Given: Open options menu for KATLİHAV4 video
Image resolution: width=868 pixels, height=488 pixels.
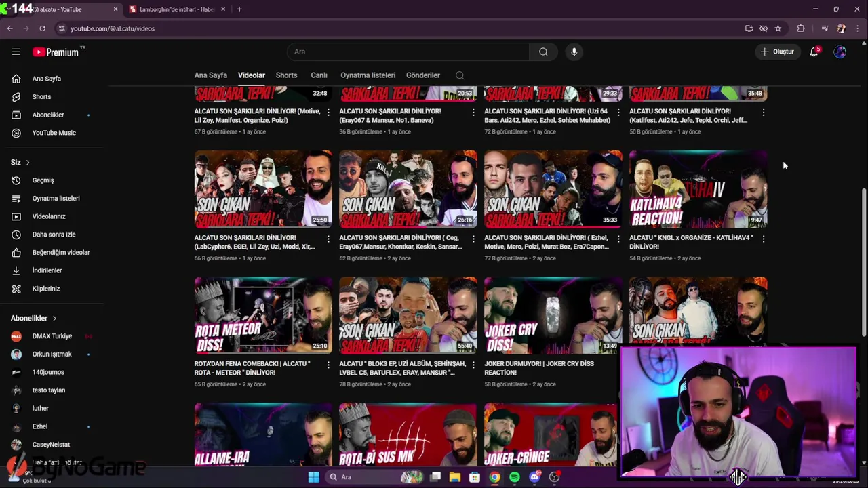Looking at the screenshot, I should 764,239.
